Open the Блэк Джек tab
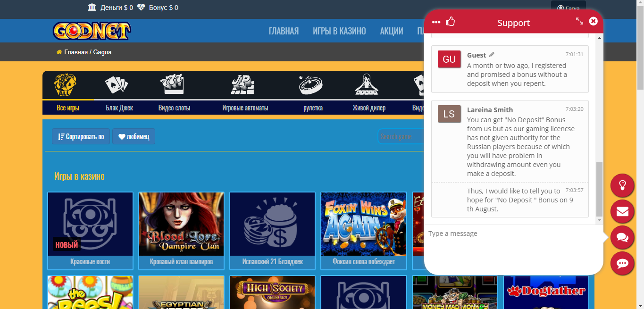 click(119, 108)
